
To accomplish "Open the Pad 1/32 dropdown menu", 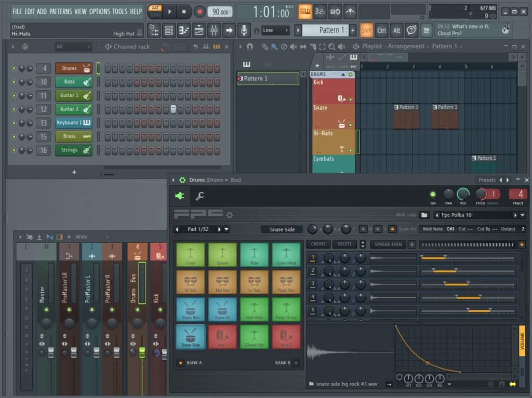I will point(227,229).
